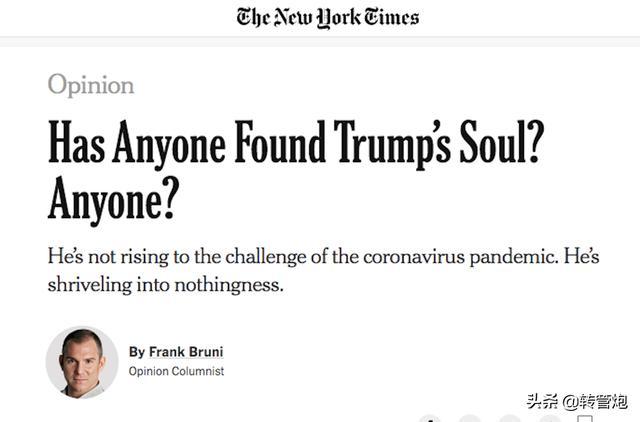This screenshot has height=422, width=640.
Task: Click the third round share icon
Action: point(509,419)
